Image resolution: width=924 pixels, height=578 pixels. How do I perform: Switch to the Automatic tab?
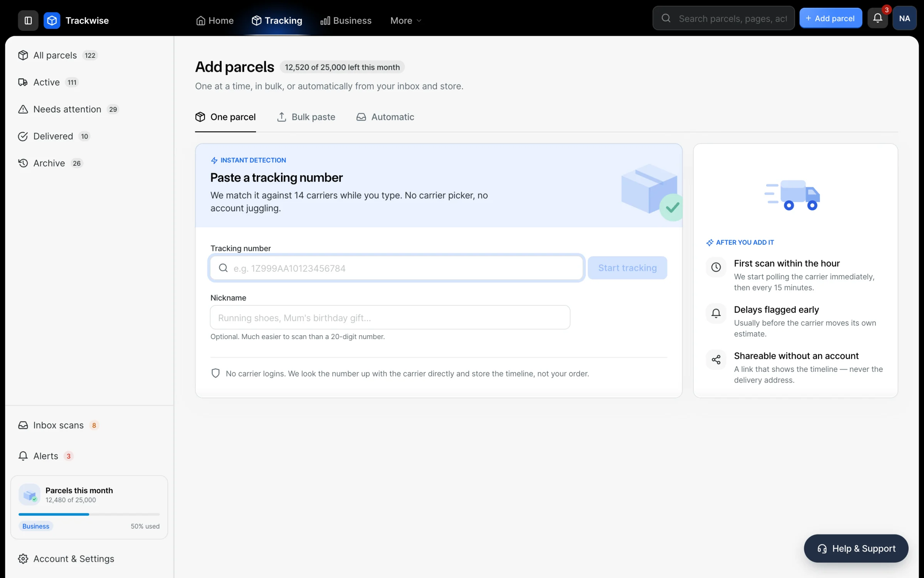pos(385,117)
